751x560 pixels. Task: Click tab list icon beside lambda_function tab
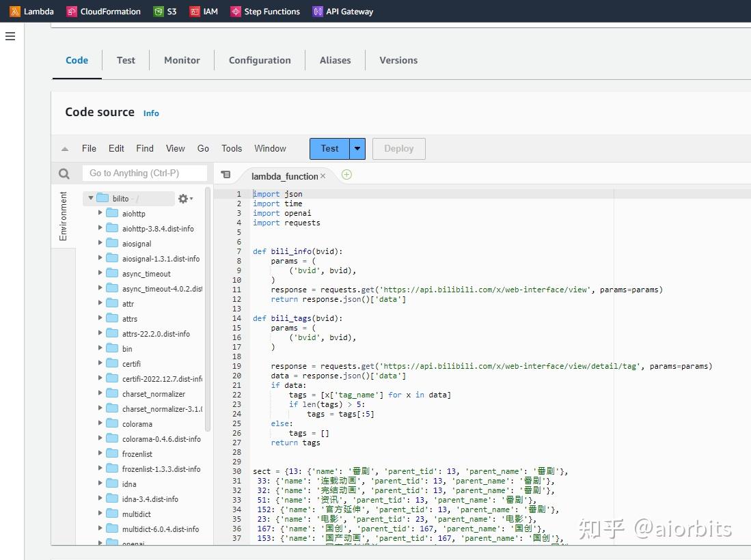tap(226, 174)
